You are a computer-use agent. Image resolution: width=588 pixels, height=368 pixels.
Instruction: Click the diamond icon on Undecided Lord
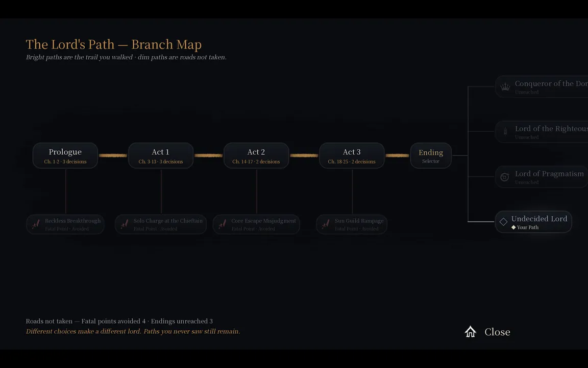tap(503, 222)
